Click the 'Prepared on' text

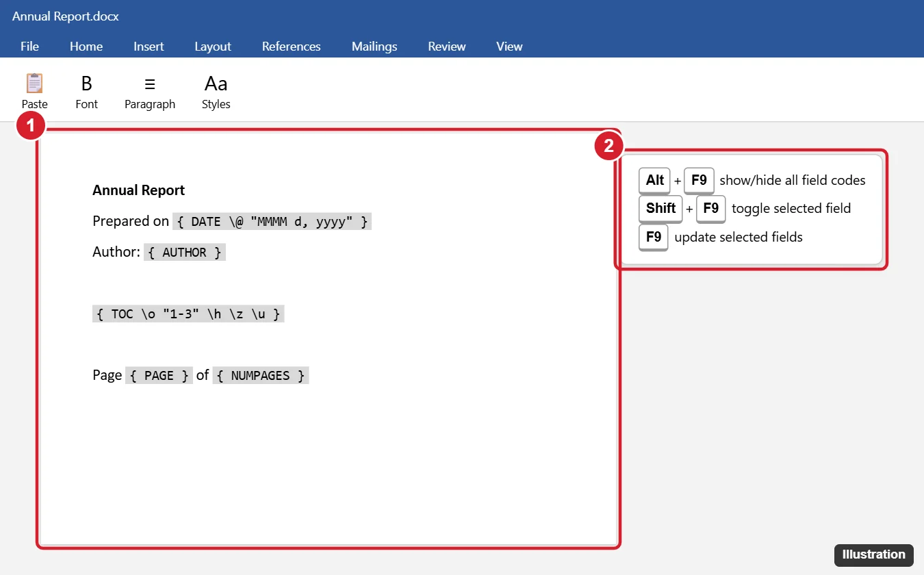point(131,221)
